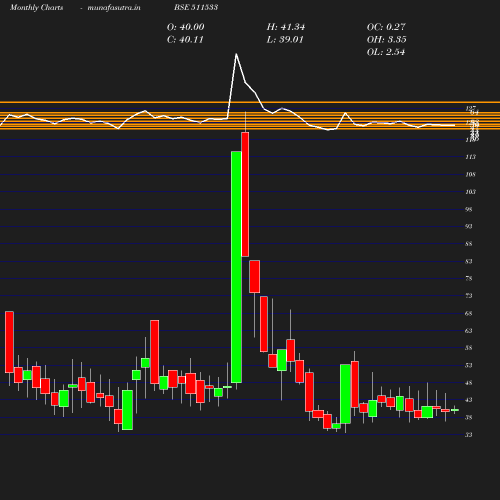Click the tall red candle at the peak
Screen dimensions: 500x500
[x=245, y=194]
